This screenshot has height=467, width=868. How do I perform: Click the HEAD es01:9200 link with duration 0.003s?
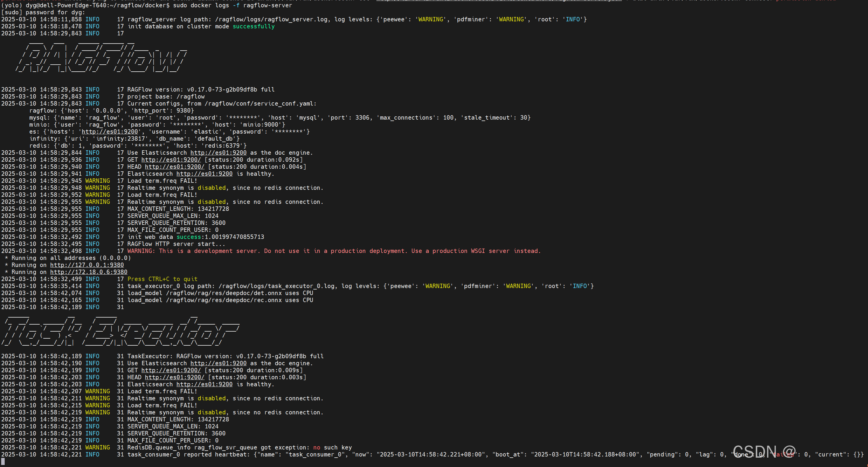pos(174,377)
